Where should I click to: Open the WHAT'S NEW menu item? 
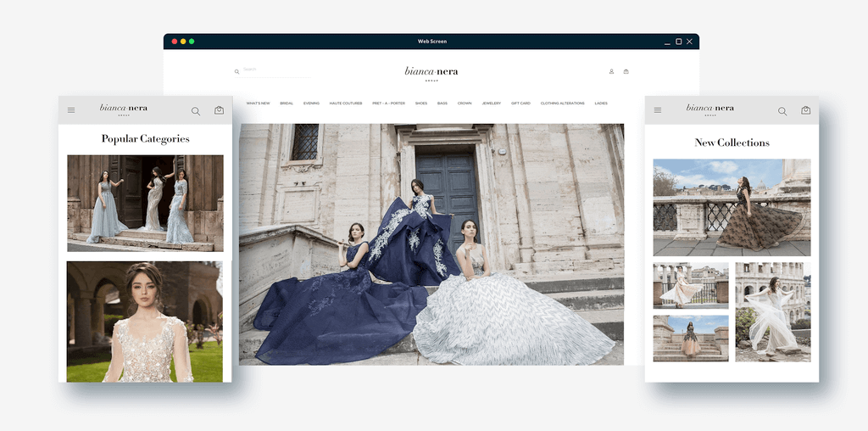point(258,104)
